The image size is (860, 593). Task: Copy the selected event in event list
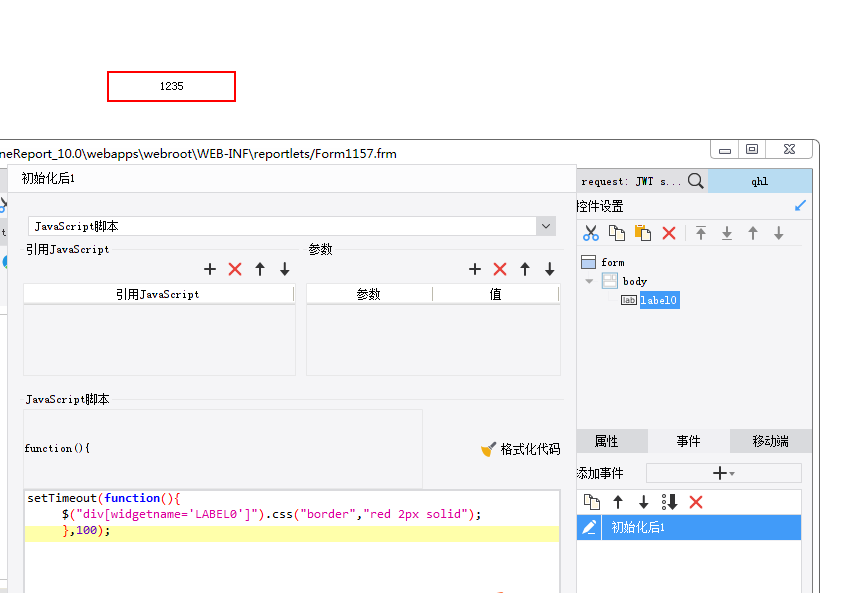592,502
